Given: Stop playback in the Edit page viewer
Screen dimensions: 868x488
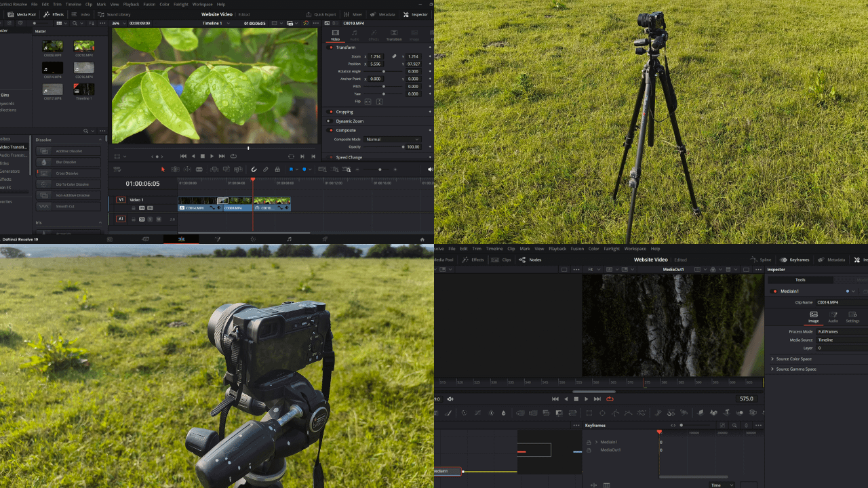Looking at the screenshot, I should [x=202, y=156].
